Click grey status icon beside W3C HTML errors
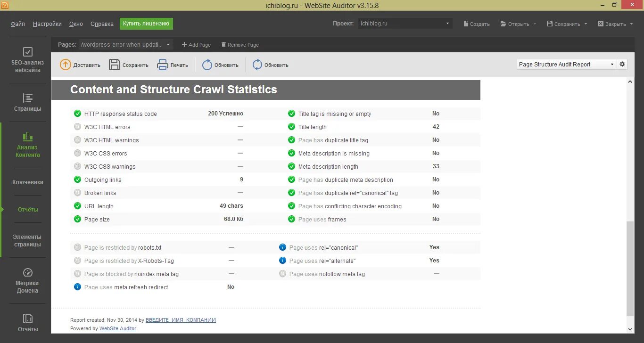The width and height of the screenshot is (644, 343). click(78, 127)
